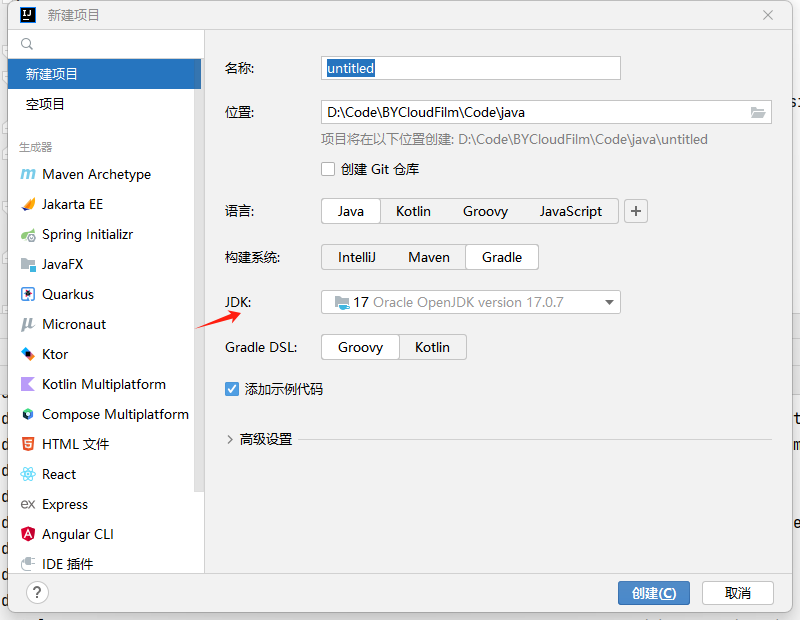Select JavaScript as the language
This screenshot has height=620, width=800.
click(571, 211)
